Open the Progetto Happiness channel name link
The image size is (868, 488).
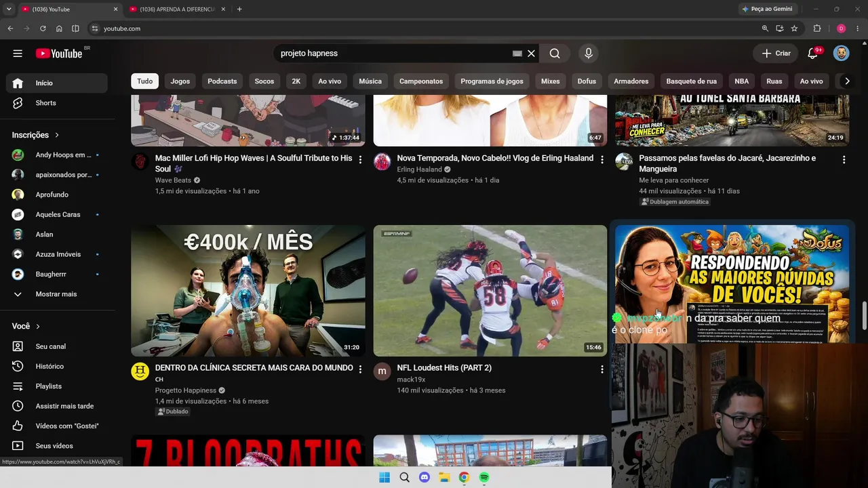[186, 390]
